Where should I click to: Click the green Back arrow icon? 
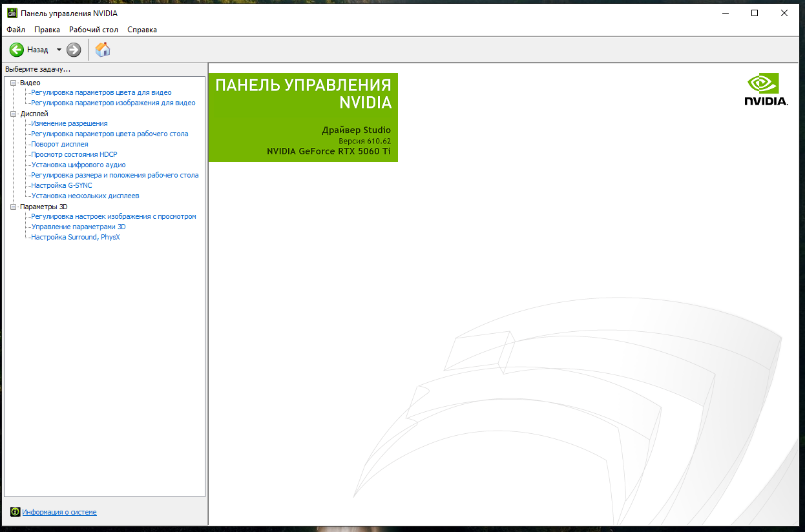pyautogui.click(x=17, y=50)
